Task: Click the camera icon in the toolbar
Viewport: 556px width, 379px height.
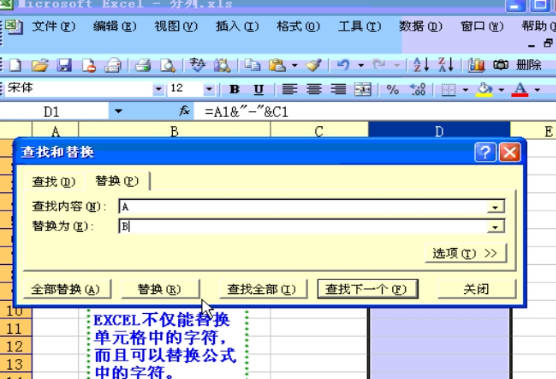Action: [x=500, y=65]
